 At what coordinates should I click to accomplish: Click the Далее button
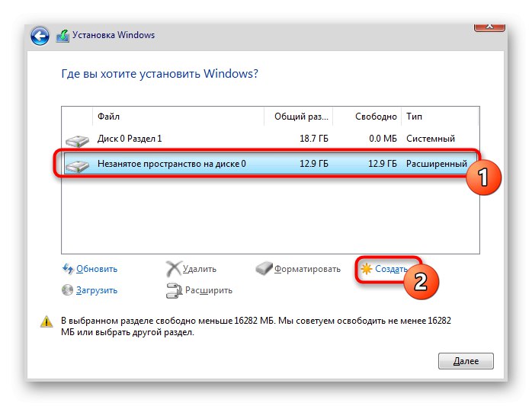[x=466, y=361]
